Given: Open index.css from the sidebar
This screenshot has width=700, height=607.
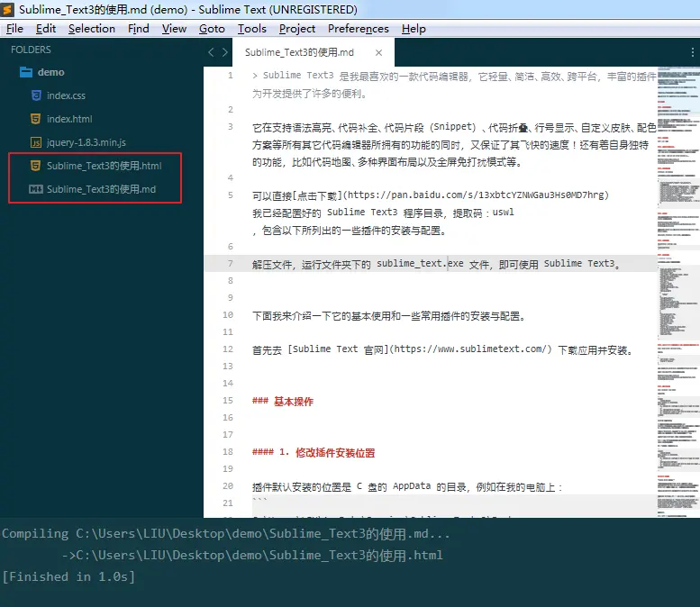Looking at the screenshot, I should [66, 95].
